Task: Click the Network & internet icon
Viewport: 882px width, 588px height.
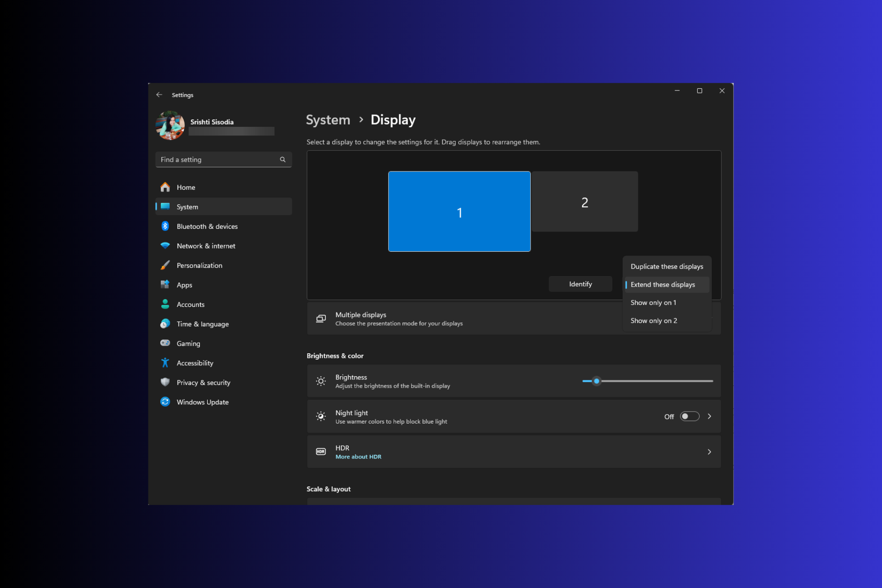Action: coord(165,245)
